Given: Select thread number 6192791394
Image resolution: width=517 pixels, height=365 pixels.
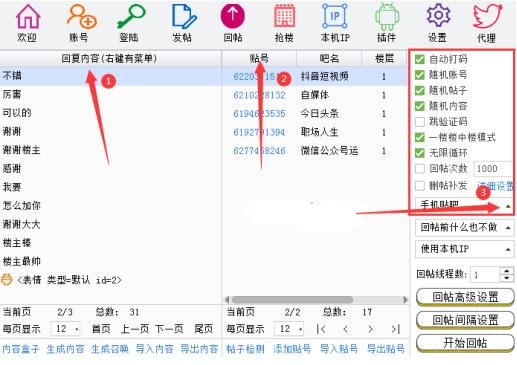Looking at the screenshot, I should point(259,132).
